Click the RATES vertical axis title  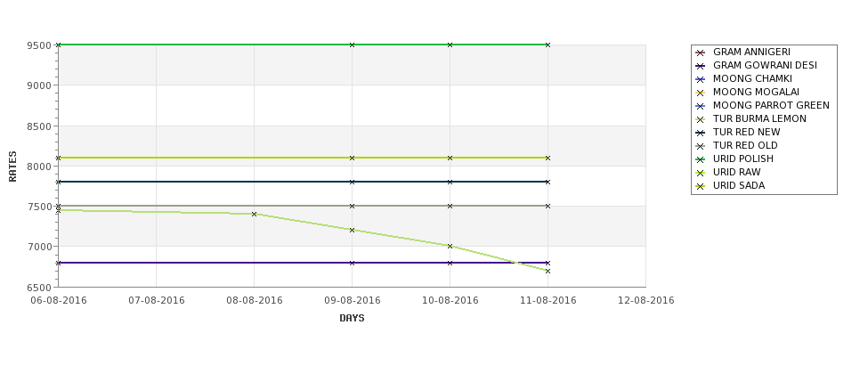[13, 166]
